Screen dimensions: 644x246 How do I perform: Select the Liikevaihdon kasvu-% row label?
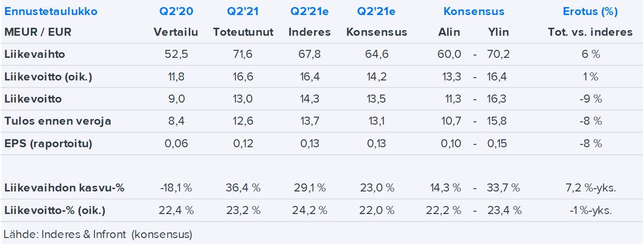pyautogui.click(x=64, y=188)
